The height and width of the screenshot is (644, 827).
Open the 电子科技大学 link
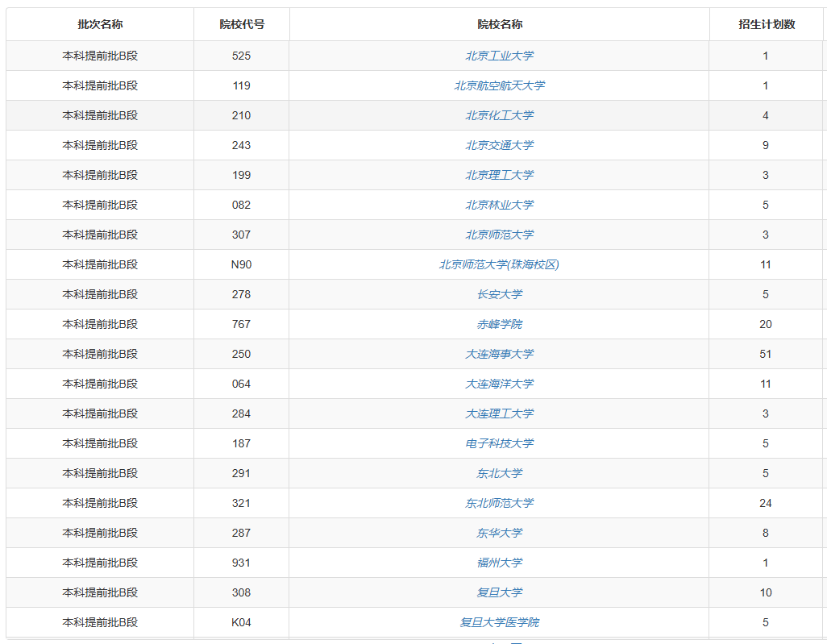click(x=500, y=443)
